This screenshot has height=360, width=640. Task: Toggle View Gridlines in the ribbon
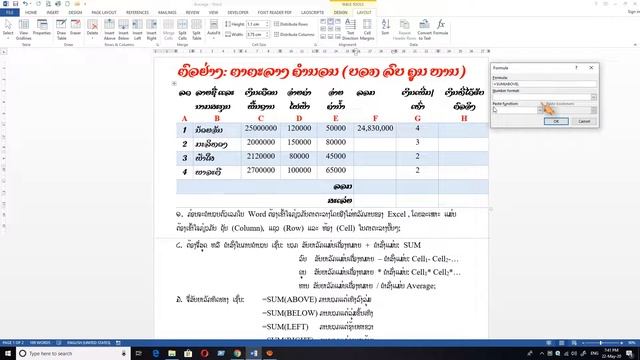click(x=24, y=29)
